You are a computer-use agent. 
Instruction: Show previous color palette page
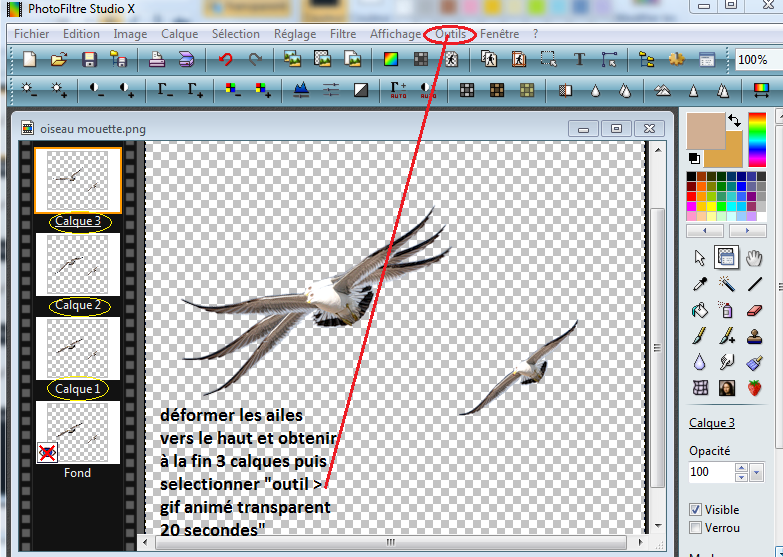[705, 231]
